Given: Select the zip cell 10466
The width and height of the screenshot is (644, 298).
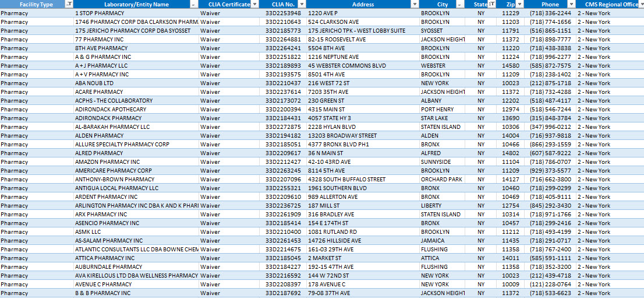Looking at the screenshot, I should point(511,145).
